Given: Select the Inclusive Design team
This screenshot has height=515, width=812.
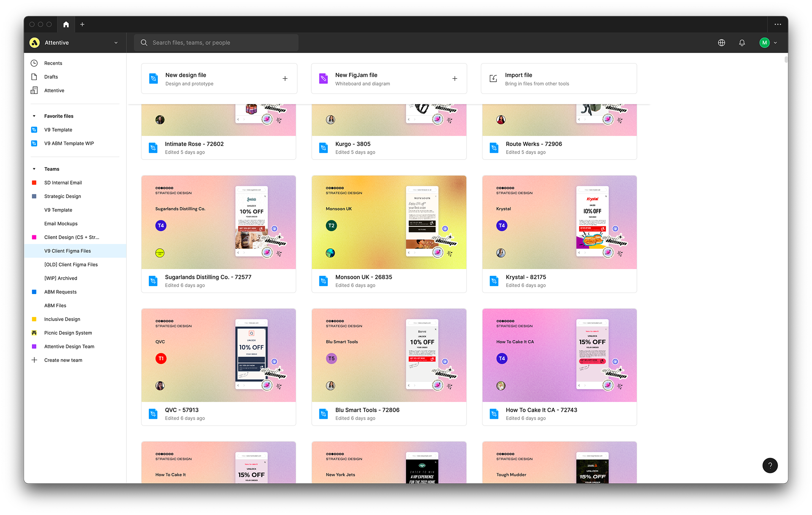Looking at the screenshot, I should [75, 319].
